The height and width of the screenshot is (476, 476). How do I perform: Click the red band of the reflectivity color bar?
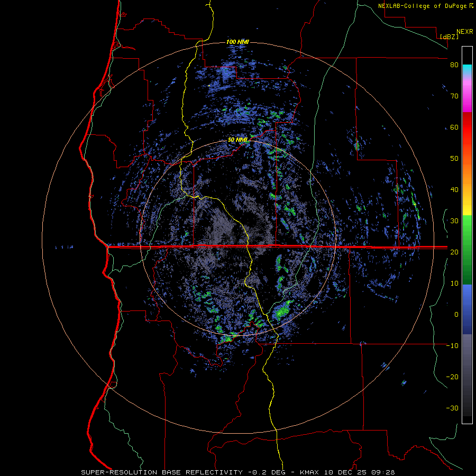pyautogui.click(x=467, y=127)
